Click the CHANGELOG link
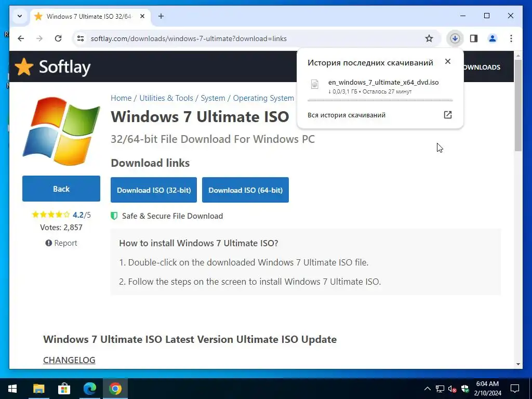 point(69,360)
